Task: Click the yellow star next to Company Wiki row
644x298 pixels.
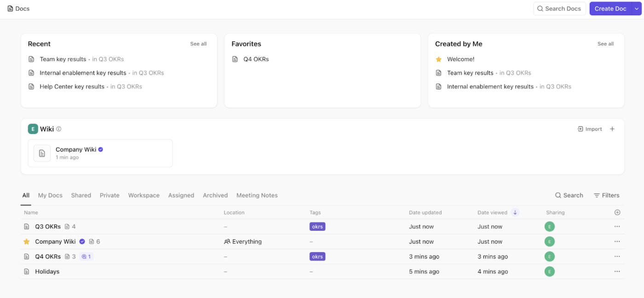Action: click(27, 241)
